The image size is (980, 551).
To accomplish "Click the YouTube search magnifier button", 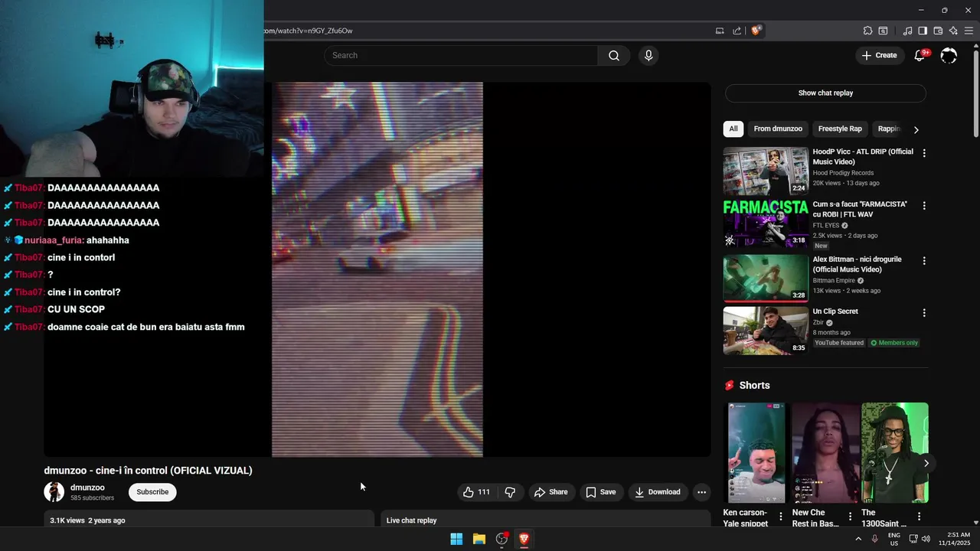I will (614, 55).
